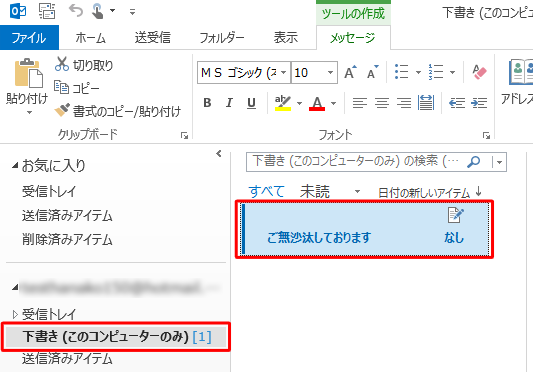The image size is (533, 372).
Task: Open the ファイル tab
Action: point(29,37)
